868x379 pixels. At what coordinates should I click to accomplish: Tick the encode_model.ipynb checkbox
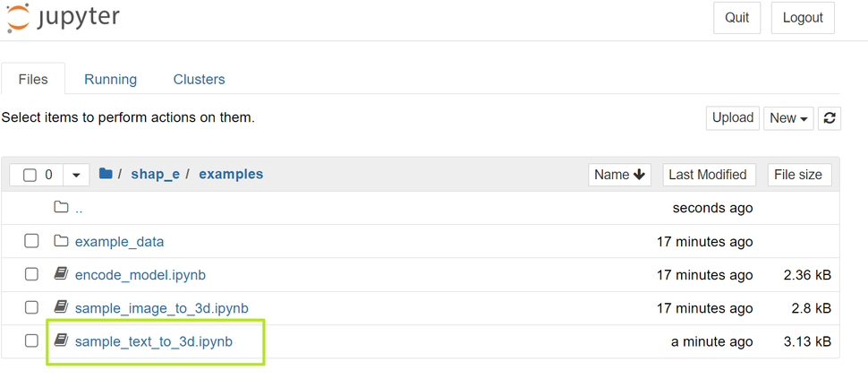31,274
